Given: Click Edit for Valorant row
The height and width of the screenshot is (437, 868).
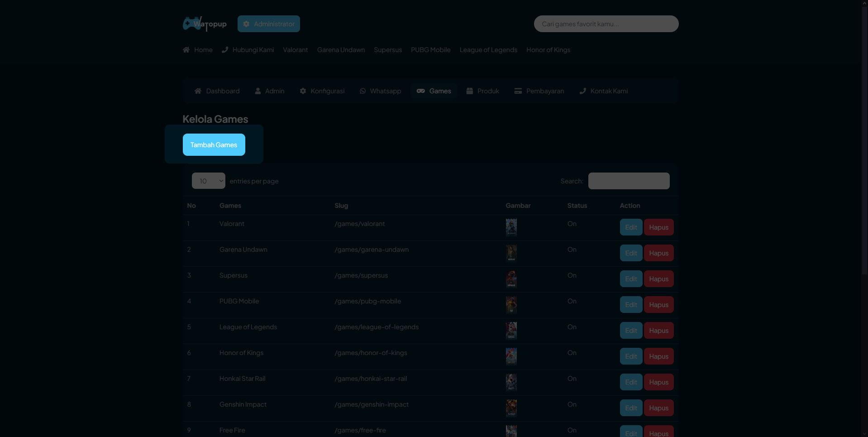Looking at the screenshot, I should tap(631, 227).
